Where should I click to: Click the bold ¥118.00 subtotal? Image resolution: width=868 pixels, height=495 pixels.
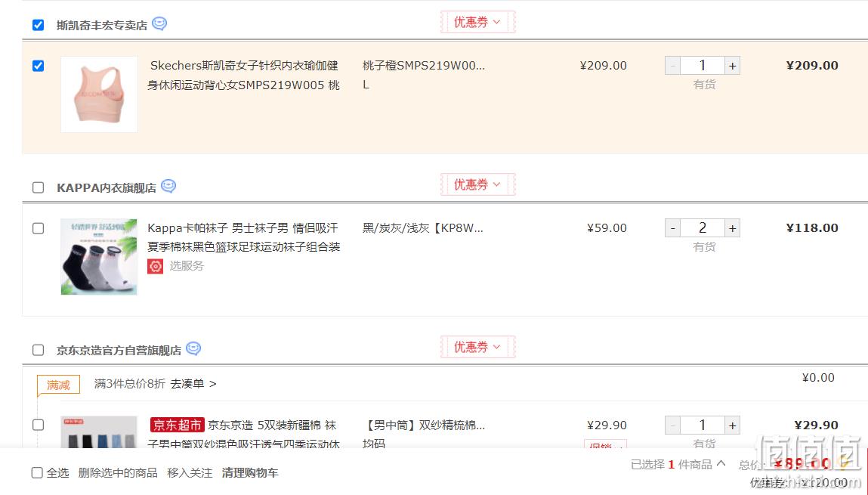coord(812,228)
